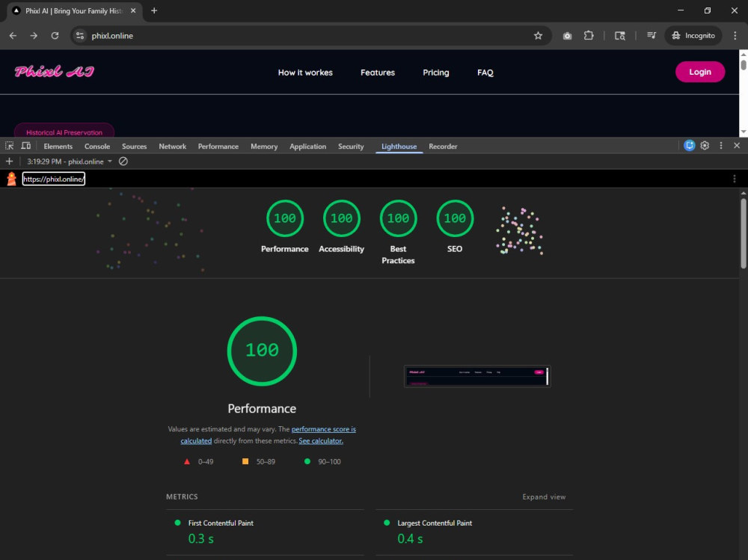
Task: Bookmark this page with the star
Action: 538,36
